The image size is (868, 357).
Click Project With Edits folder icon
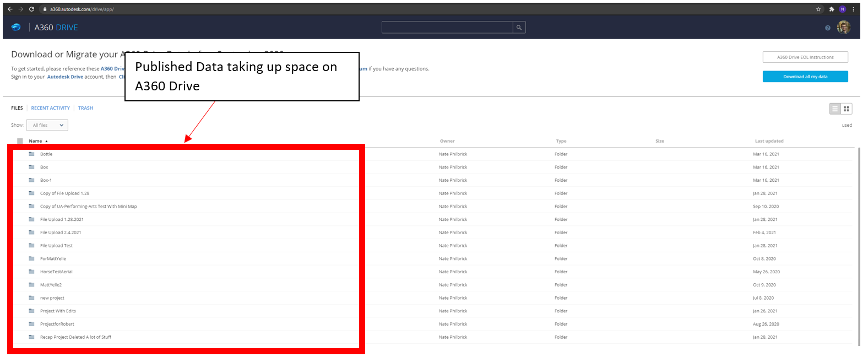[31, 311]
